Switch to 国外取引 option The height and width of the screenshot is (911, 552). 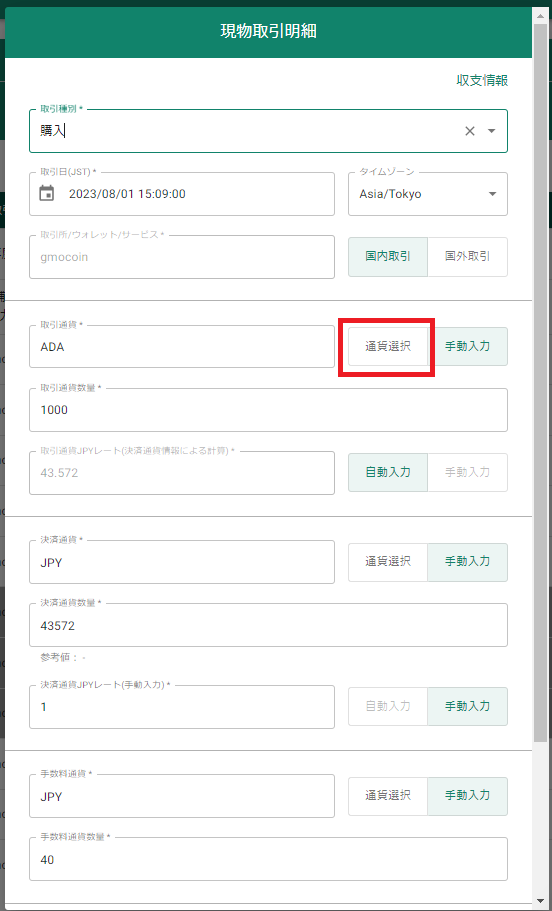(467, 257)
